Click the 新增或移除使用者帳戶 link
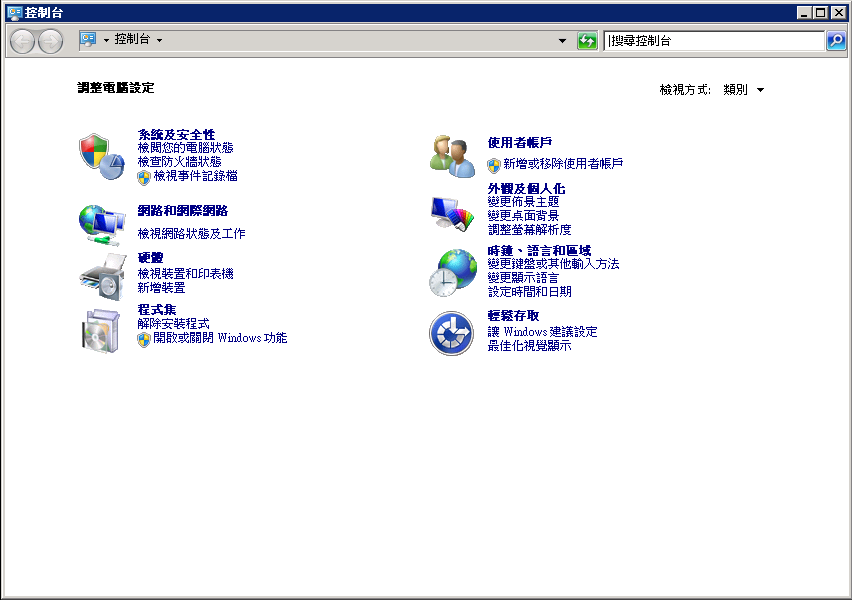852x600 pixels. pyautogui.click(x=563, y=164)
